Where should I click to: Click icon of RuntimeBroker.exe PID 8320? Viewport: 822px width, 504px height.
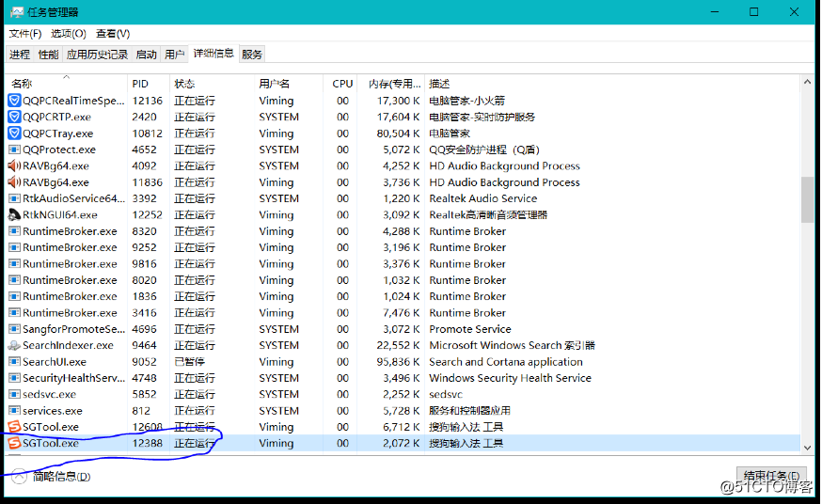pyautogui.click(x=15, y=231)
